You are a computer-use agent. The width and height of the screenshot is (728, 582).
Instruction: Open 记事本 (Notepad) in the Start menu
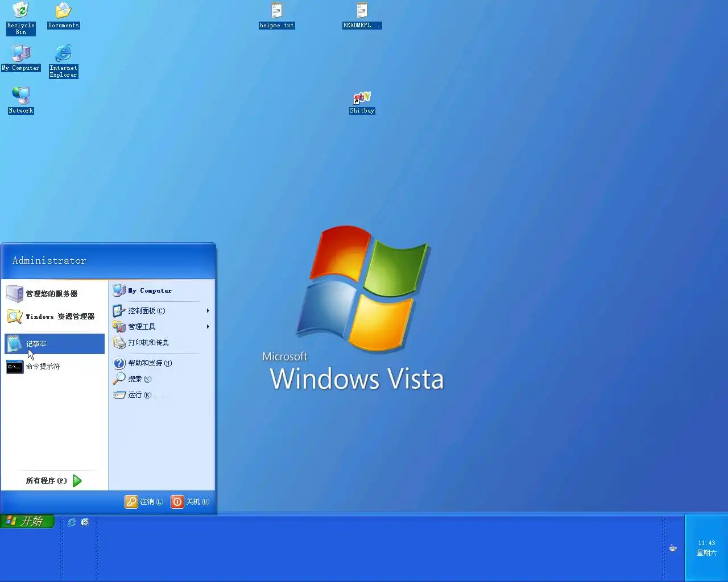(x=55, y=344)
